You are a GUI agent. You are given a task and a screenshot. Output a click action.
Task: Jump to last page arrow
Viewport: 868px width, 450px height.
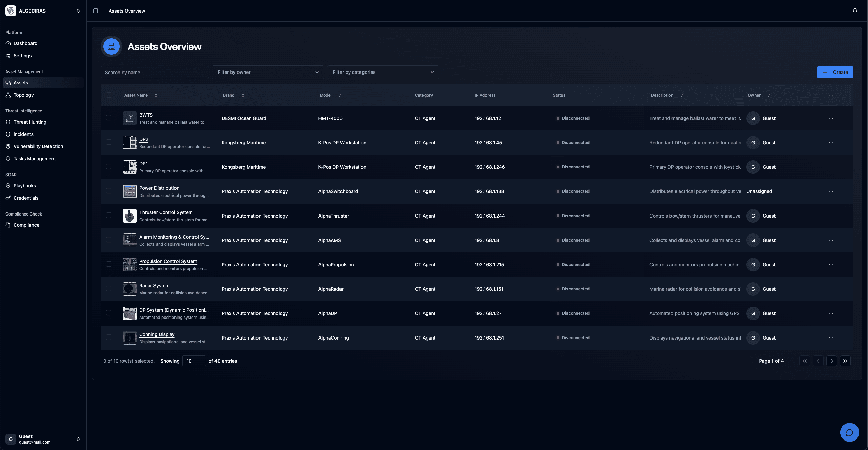click(845, 361)
